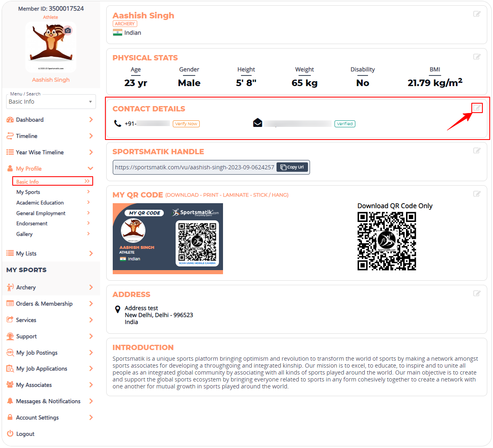The height and width of the screenshot is (448, 493).
Task: Expand the Messages & Notifications chevron
Action: pos(91,401)
